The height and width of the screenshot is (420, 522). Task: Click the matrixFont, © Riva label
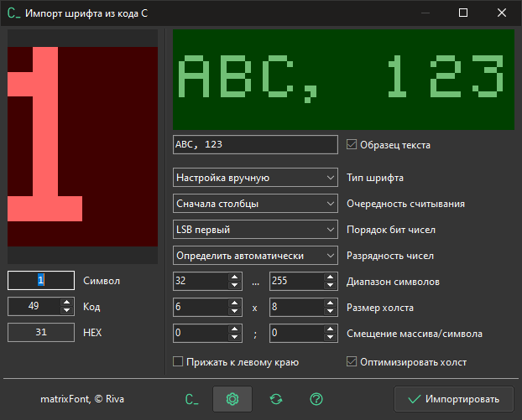(82, 399)
